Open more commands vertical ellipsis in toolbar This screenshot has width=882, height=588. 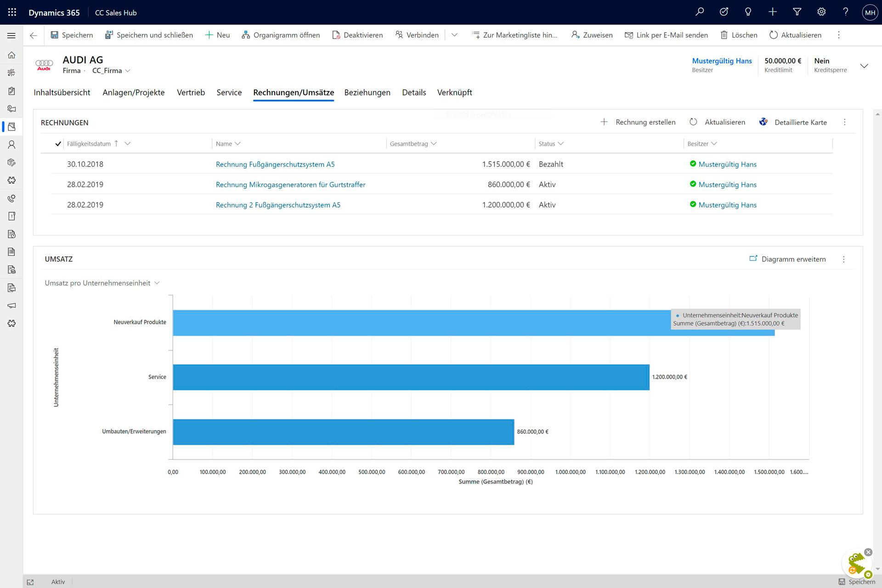(x=839, y=35)
